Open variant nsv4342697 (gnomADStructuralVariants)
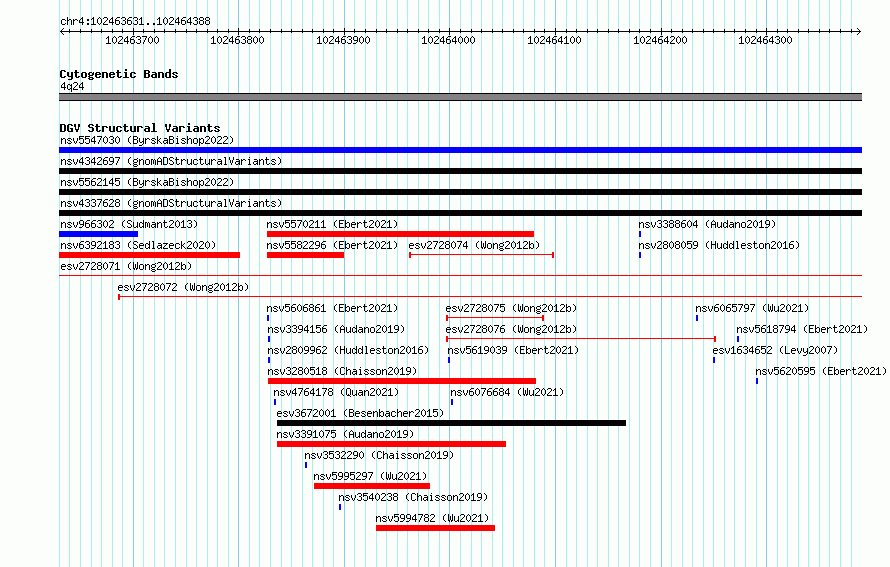Screen dimensions: 890x567 171,161
